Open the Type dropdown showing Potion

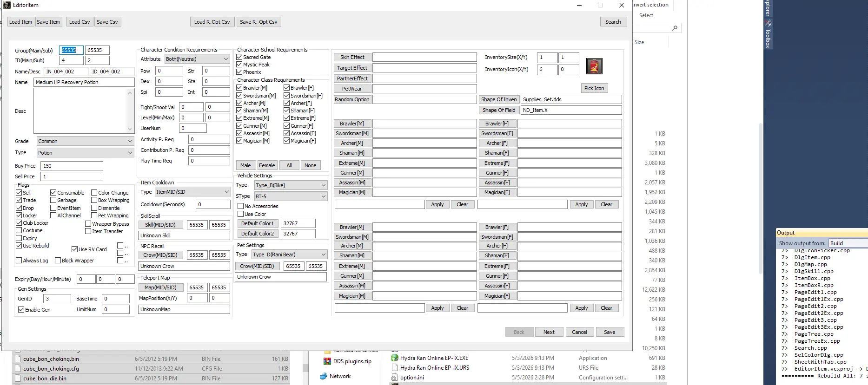click(x=85, y=153)
